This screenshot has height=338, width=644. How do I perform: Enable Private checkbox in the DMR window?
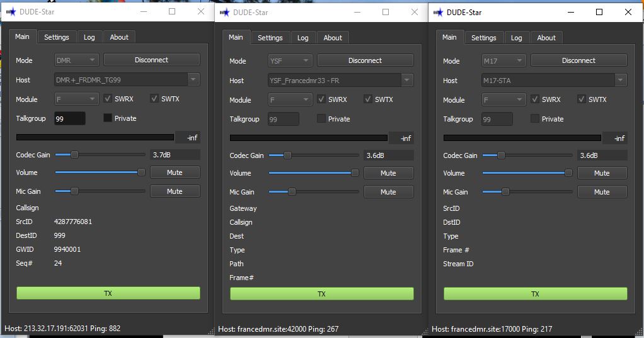coord(108,118)
